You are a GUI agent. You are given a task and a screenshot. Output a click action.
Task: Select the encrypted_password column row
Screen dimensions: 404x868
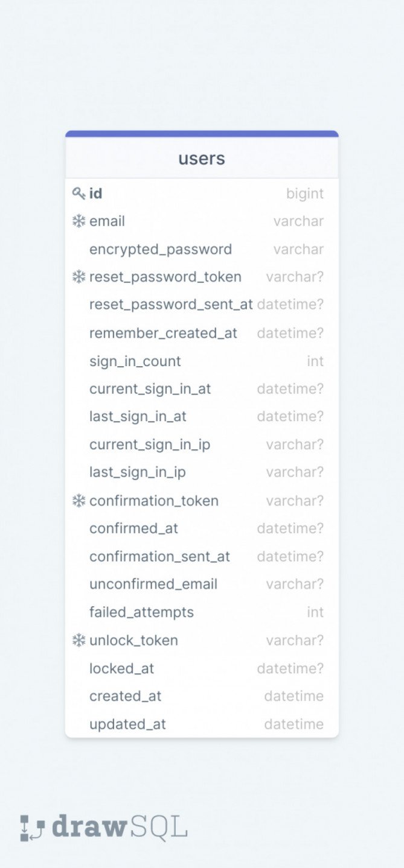202,249
